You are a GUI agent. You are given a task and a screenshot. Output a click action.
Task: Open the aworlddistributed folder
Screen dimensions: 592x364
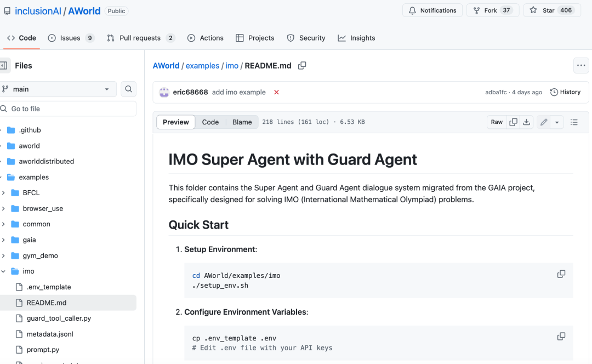(x=46, y=161)
